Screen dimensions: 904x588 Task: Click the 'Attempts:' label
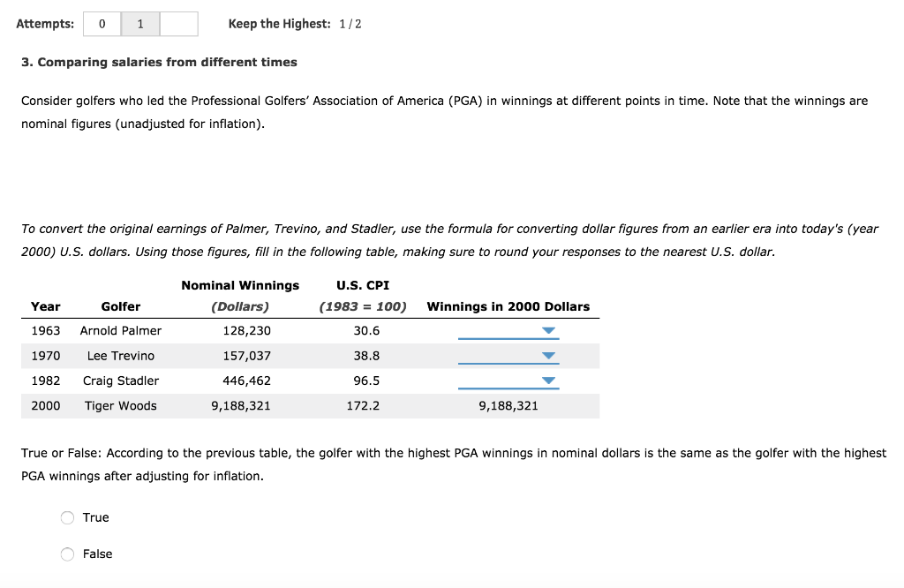45,24
